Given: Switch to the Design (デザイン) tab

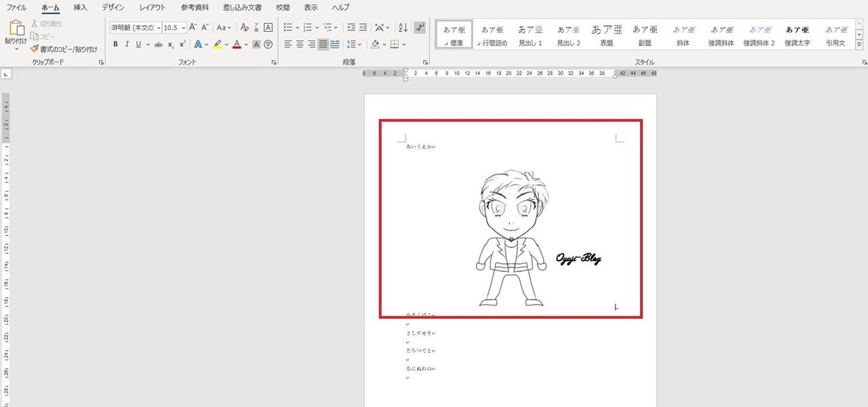Looking at the screenshot, I should click(113, 7).
